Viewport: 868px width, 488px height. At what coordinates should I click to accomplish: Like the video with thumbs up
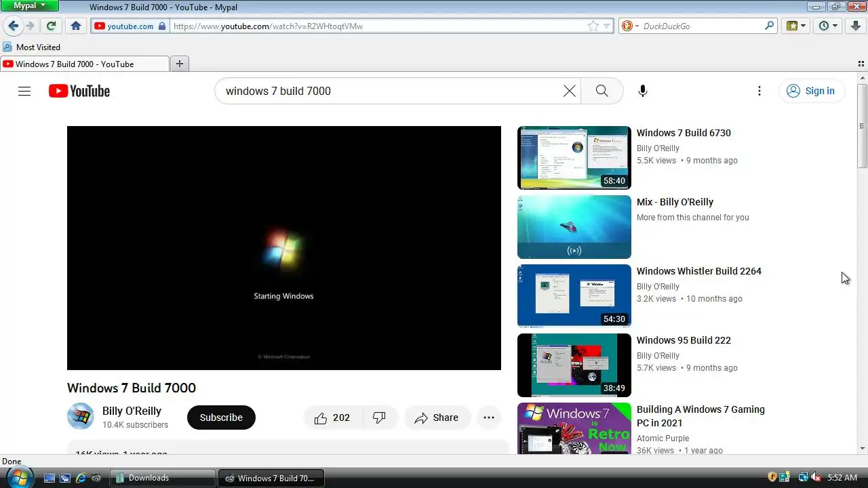point(333,418)
